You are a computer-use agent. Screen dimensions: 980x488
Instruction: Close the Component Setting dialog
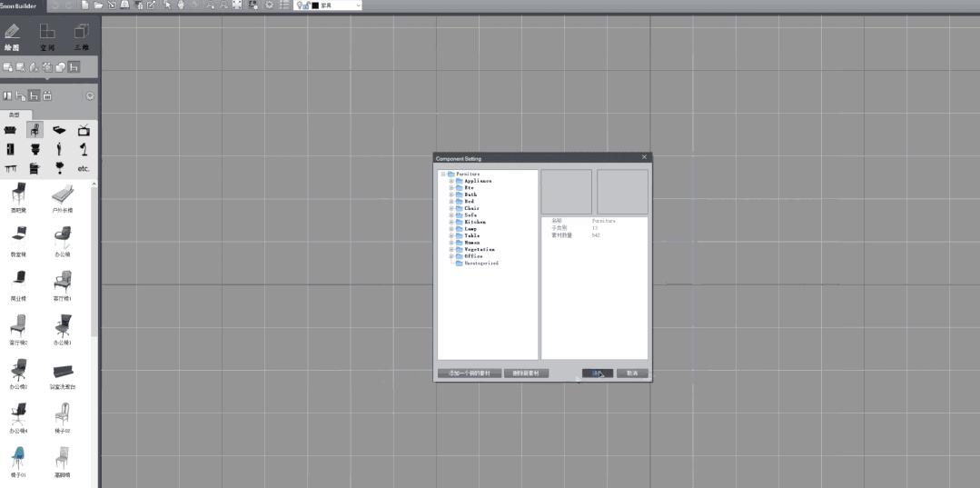click(644, 157)
